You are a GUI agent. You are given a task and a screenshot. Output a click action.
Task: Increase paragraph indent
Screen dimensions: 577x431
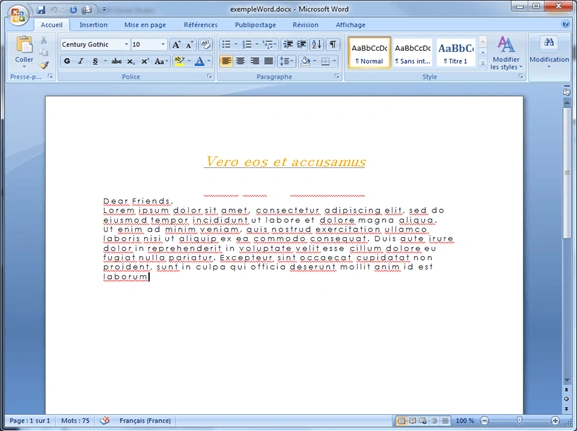(x=301, y=45)
